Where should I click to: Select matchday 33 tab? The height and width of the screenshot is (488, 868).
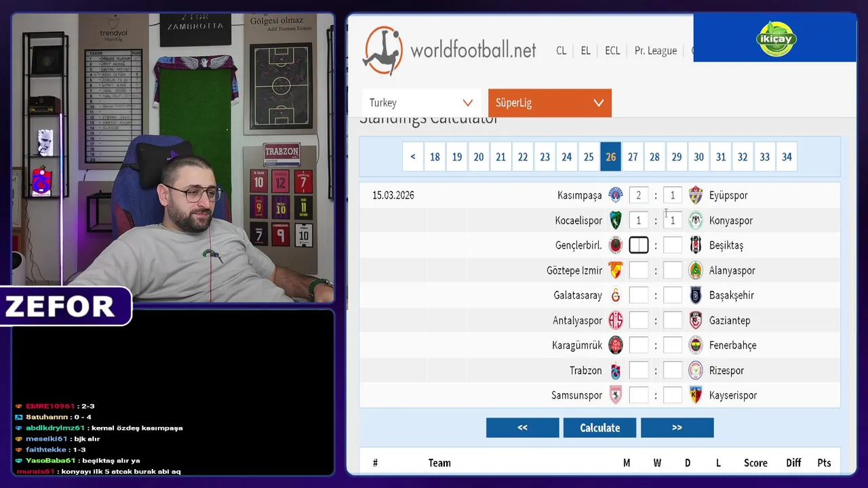pos(764,157)
